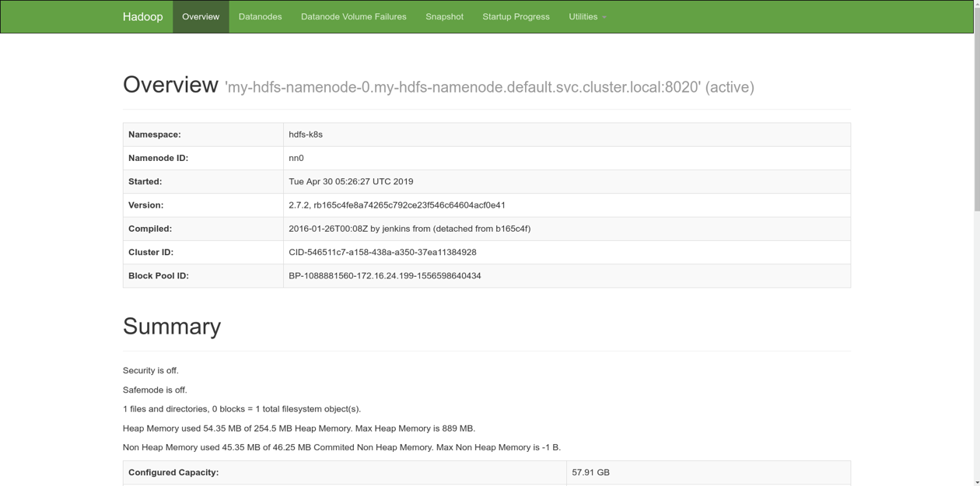Go to the Snapshot tab
Screen dimensions: 980x486
[x=444, y=16]
